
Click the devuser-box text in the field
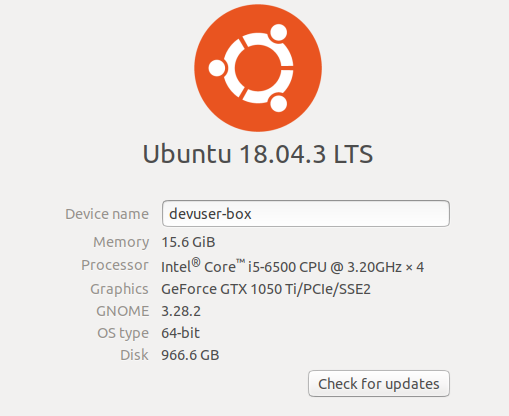coord(210,214)
